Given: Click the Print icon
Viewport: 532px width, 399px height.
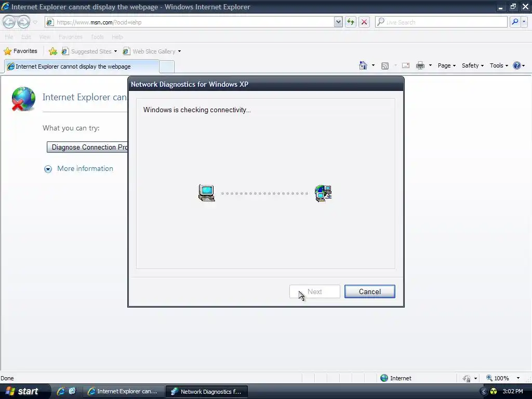Looking at the screenshot, I should 420,65.
